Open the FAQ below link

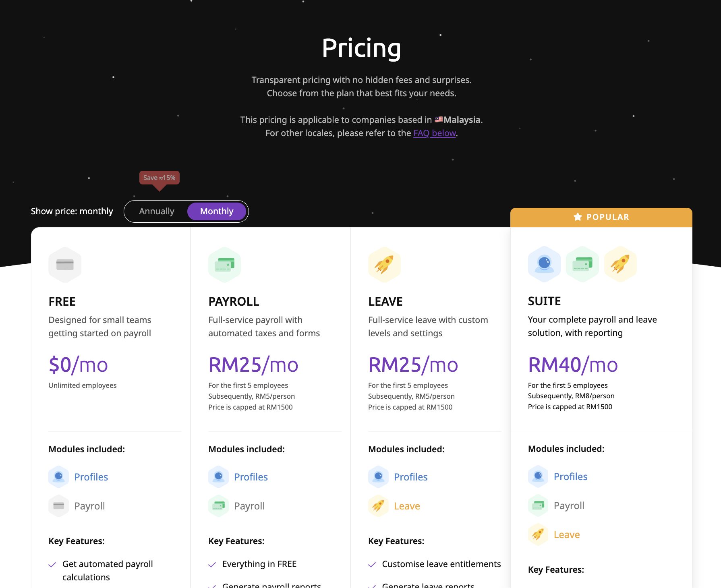(x=434, y=133)
